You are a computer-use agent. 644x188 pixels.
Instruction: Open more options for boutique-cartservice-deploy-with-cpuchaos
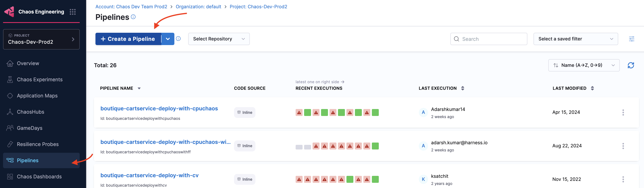point(623,112)
